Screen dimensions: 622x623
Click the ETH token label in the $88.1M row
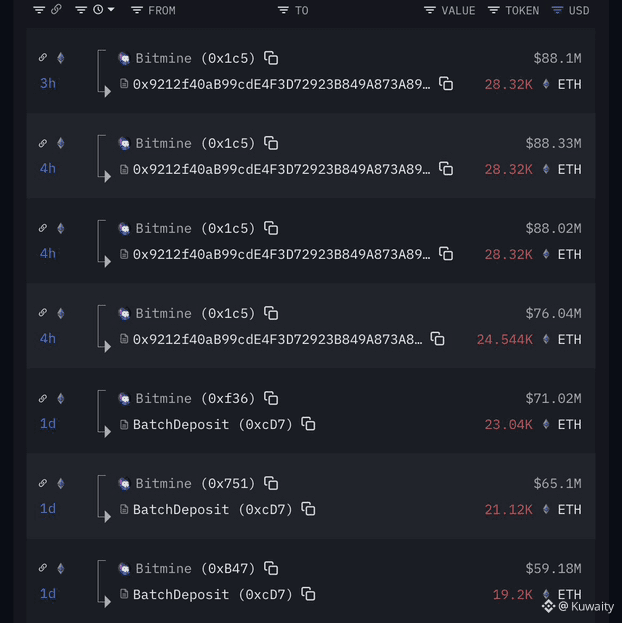[569, 84]
